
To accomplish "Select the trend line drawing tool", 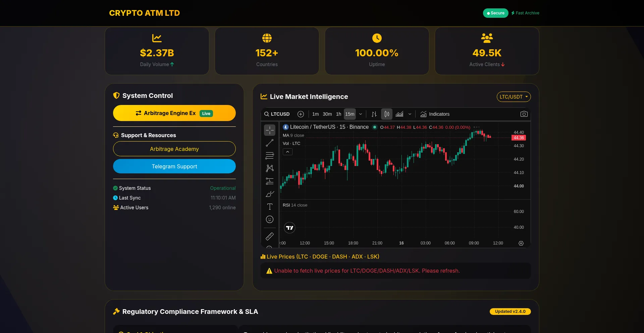I will tap(270, 143).
